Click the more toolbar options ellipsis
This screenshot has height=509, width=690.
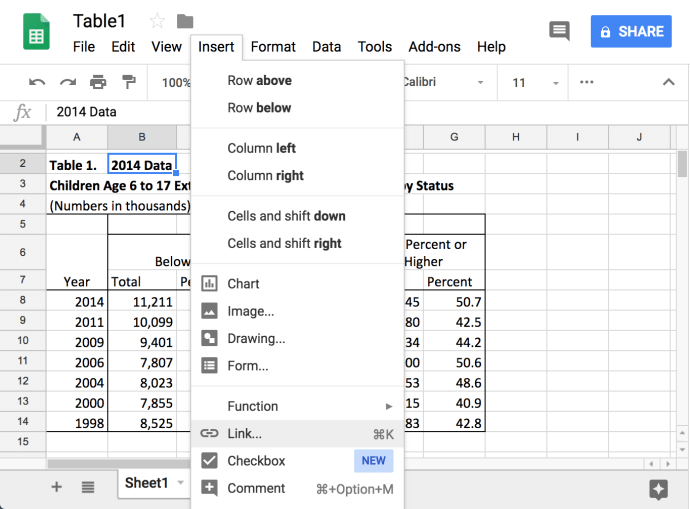[x=586, y=82]
